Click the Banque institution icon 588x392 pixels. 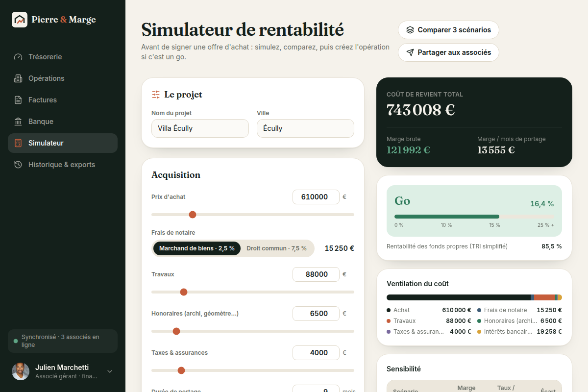[18, 122]
